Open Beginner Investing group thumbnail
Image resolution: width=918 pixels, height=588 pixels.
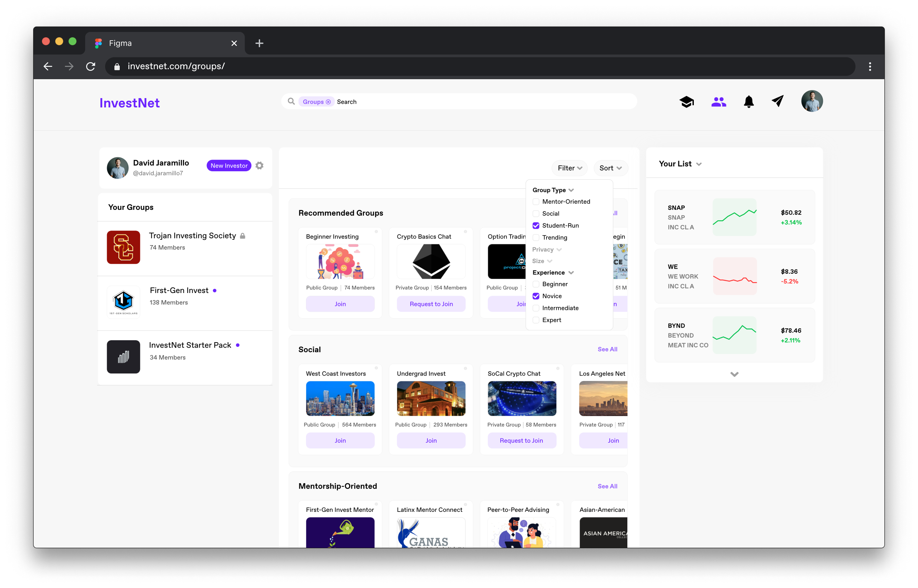point(340,262)
